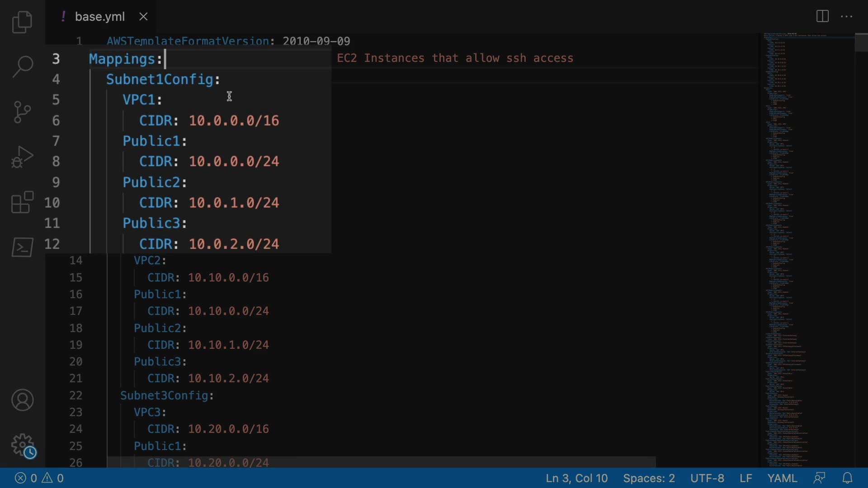Change the UTF-8 encoding setting

pos(707,478)
